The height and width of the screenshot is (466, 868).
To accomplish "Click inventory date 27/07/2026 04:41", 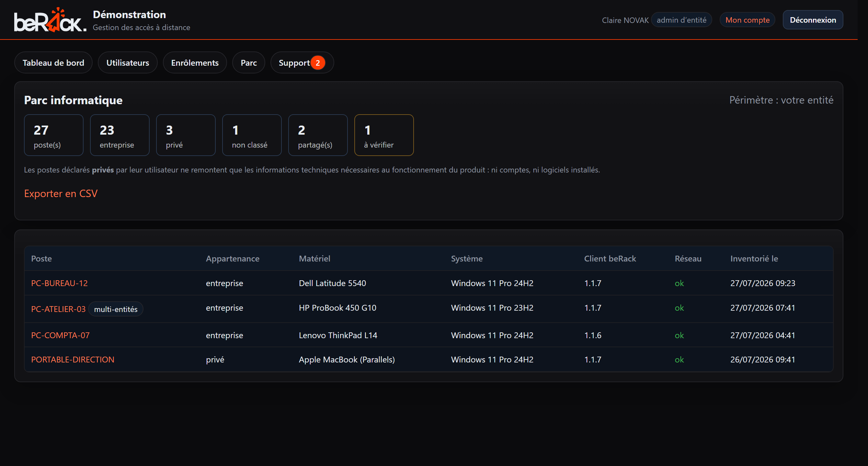I will click(x=762, y=335).
